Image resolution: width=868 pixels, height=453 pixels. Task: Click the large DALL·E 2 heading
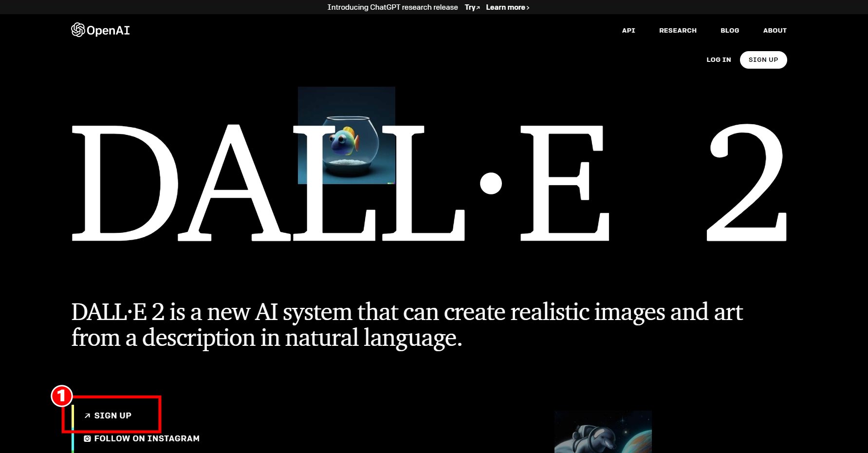pos(429,183)
